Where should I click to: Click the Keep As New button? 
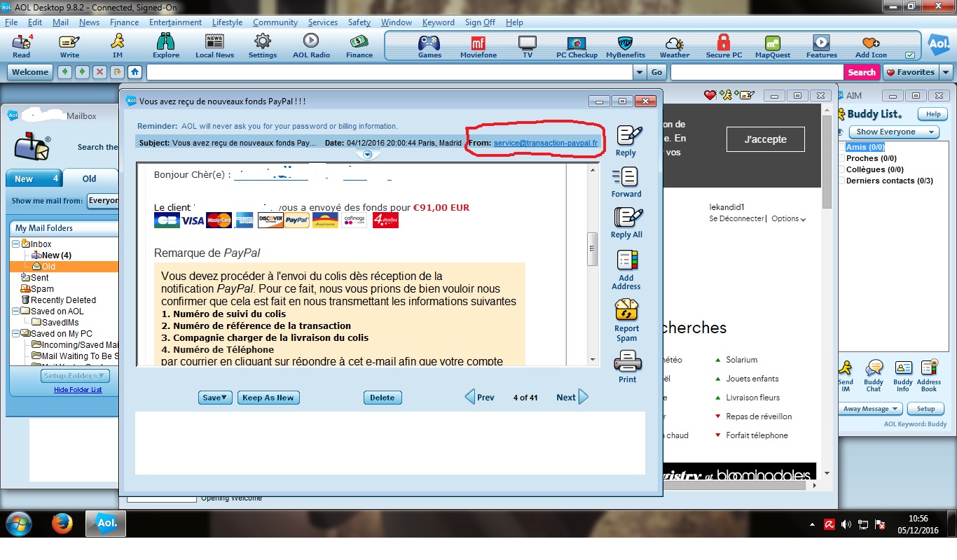(268, 398)
